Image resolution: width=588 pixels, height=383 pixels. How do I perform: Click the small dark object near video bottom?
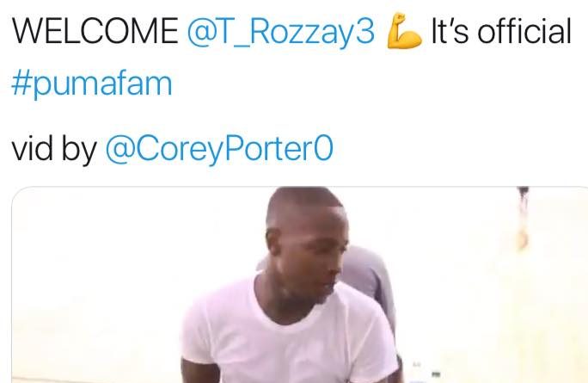coord(435,374)
